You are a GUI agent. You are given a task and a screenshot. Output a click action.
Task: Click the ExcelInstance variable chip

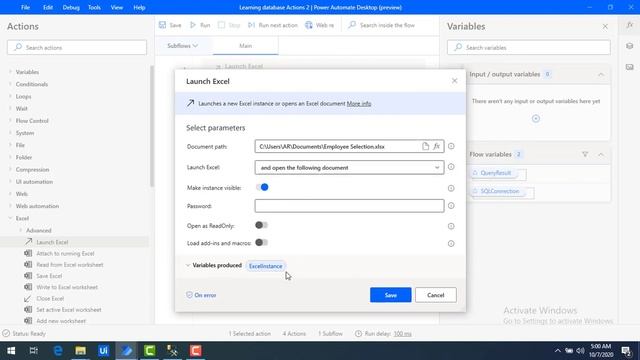point(266,266)
